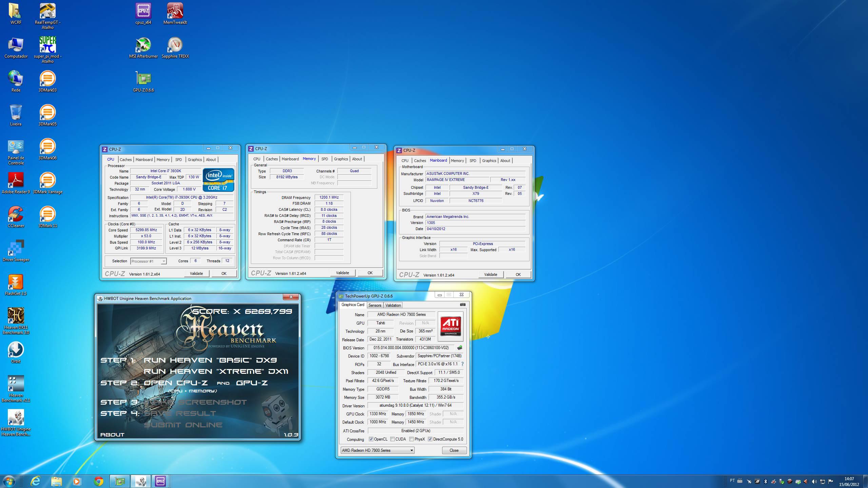Open HWBOT Unigine Heaven Bench desktop icon
Screen dimensions: 868x488
click(16, 423)
